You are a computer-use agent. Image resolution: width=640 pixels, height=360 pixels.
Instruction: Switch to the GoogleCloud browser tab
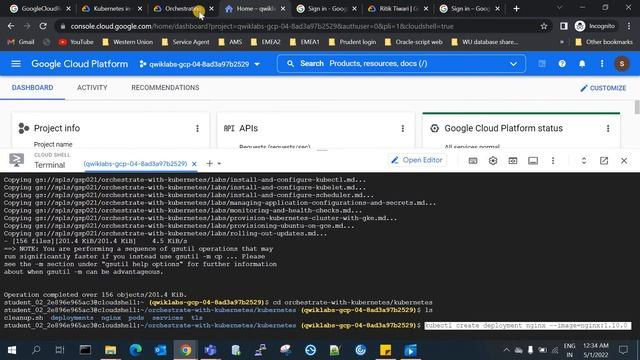(40, 9)
